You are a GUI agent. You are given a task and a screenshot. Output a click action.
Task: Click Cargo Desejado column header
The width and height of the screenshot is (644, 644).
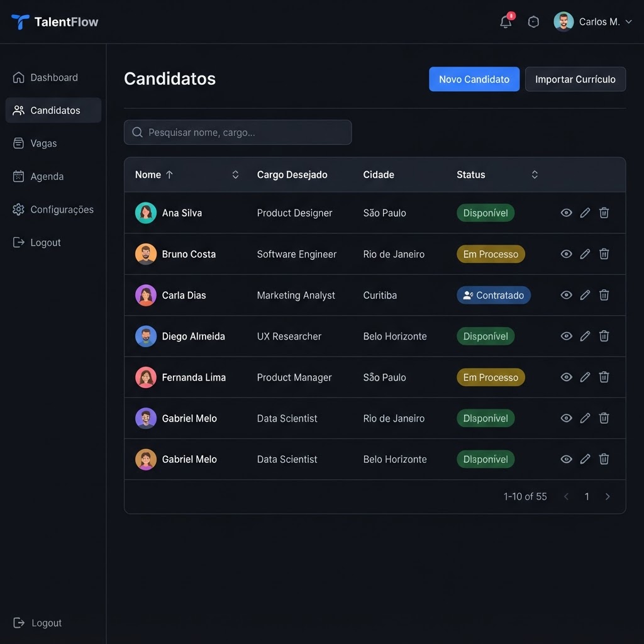point(292,175)
